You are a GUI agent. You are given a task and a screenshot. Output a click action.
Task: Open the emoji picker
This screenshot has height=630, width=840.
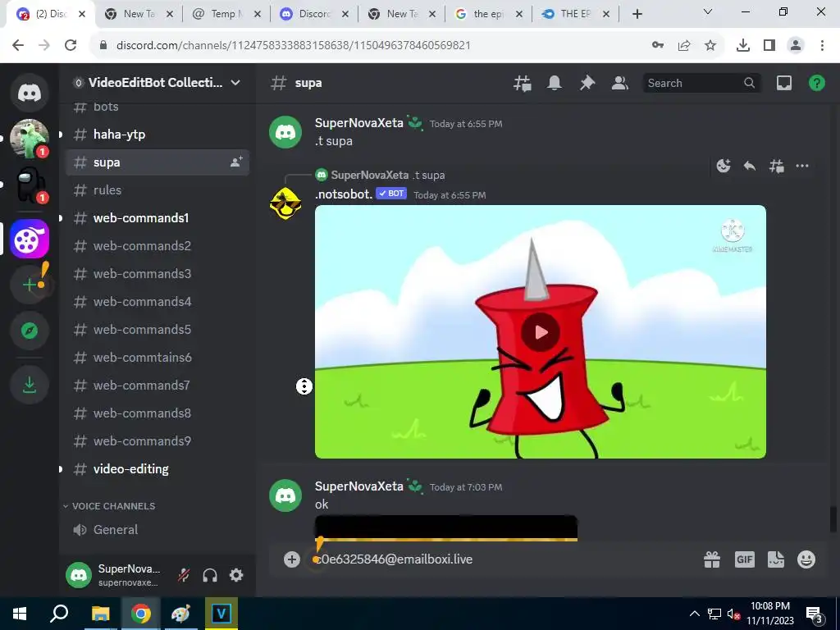tap(806, 559)
